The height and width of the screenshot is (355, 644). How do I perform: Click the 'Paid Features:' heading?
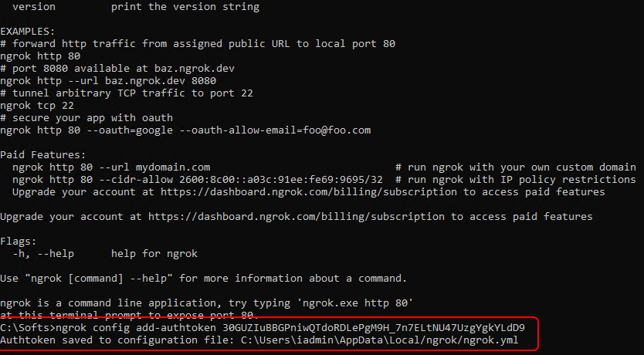pyautogui.click(x=43, y=154)
